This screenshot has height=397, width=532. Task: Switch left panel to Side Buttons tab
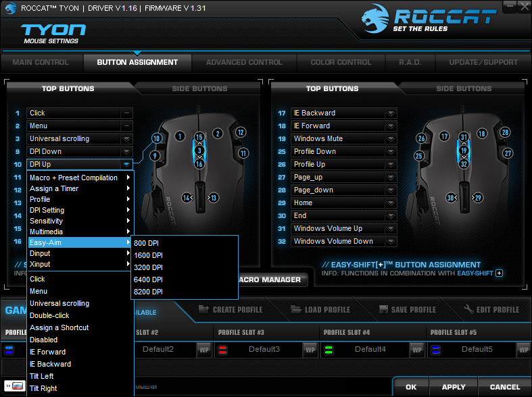coord(199,88)
